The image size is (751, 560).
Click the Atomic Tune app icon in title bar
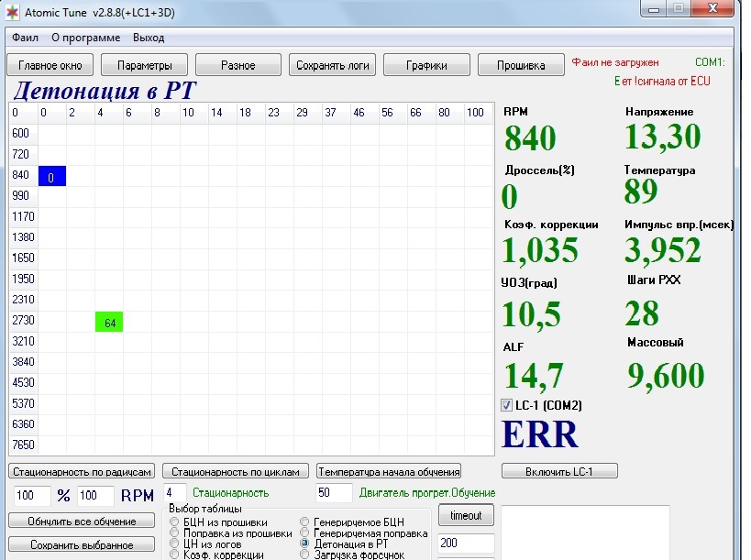coord(13,13)
